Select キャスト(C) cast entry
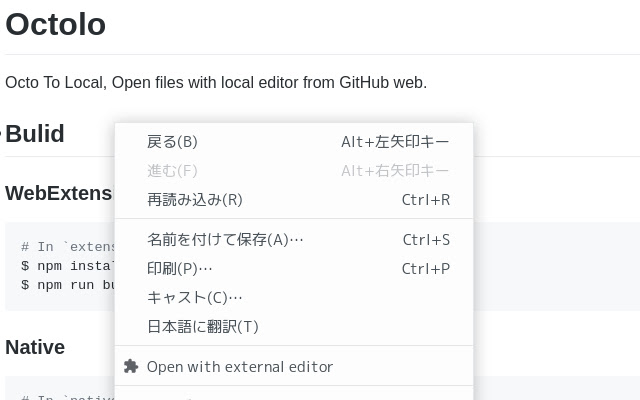This screenshot has width=640, height=400. (x=294, y=298)
